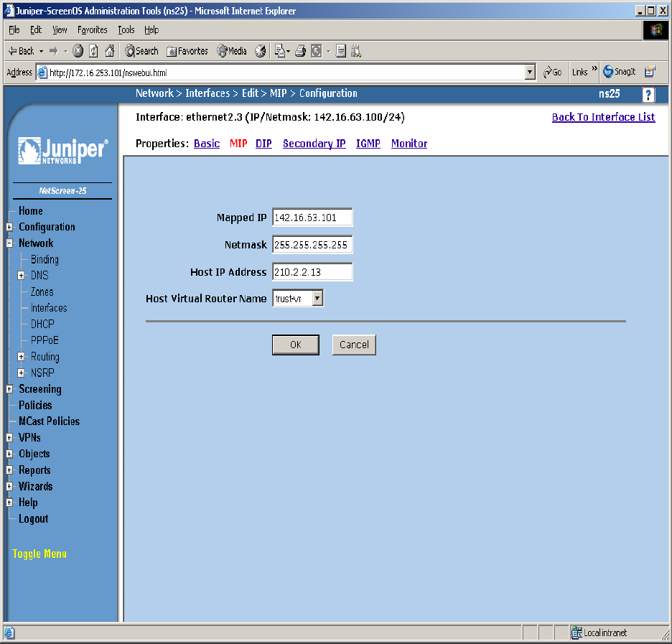The width and height of the screenshot is (672, 644).
Task: Open the Favorites menu
Action: pyautogui.click(x=92, y=29)
